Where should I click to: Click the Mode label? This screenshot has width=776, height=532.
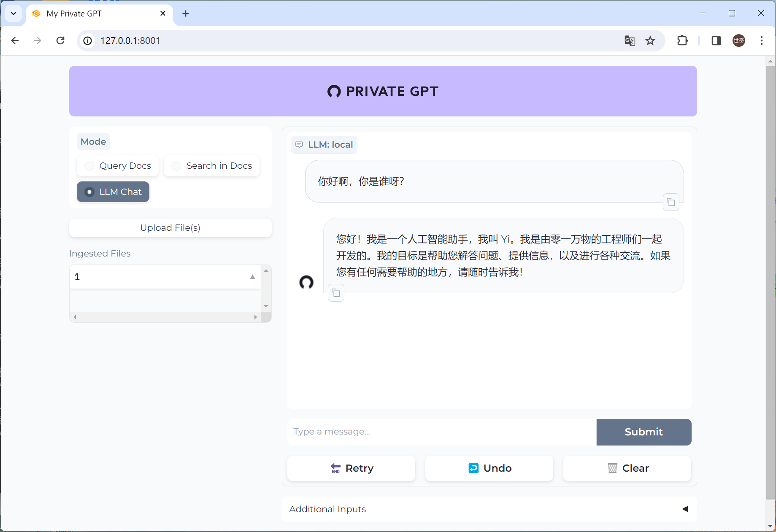click(x=93, y=142)
